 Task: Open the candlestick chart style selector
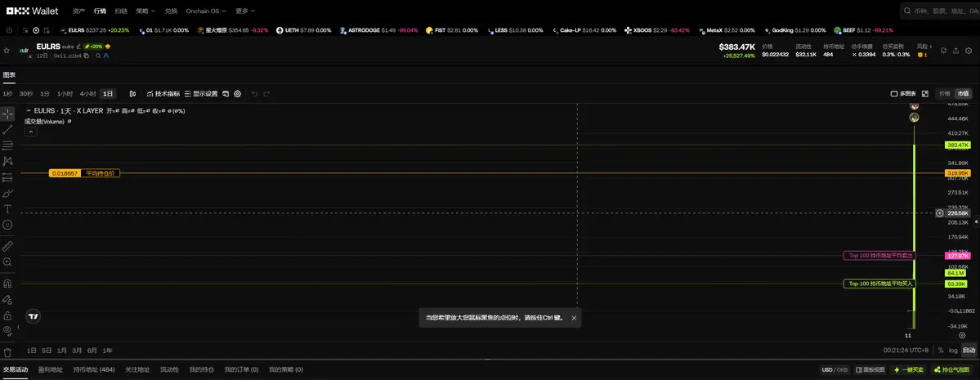(132, 94)
